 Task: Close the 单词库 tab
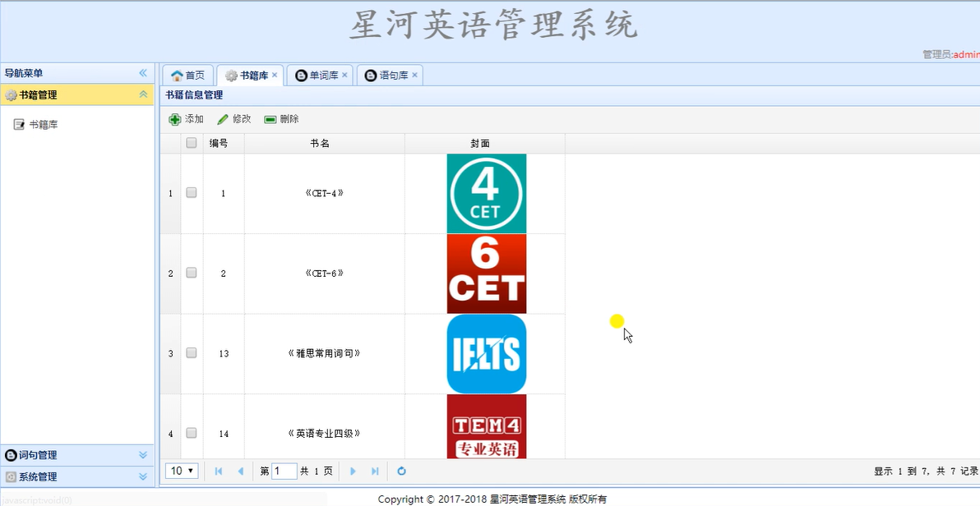click(344, 75)
